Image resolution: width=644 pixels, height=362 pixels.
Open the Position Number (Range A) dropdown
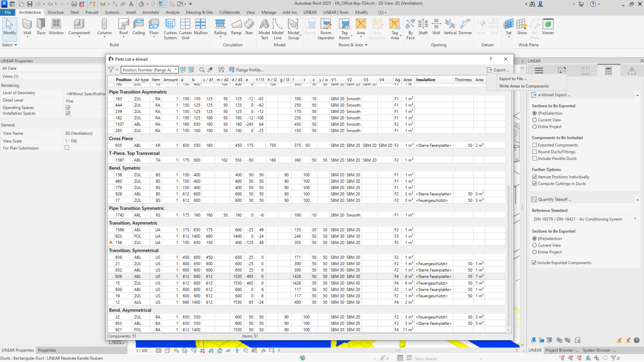(149, 70)
